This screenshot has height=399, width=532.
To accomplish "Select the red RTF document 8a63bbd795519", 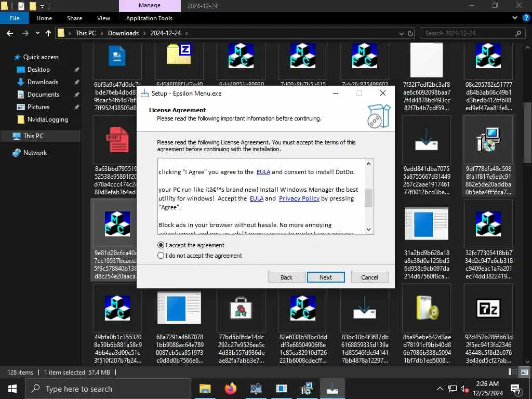I will [x=117, y=139].
